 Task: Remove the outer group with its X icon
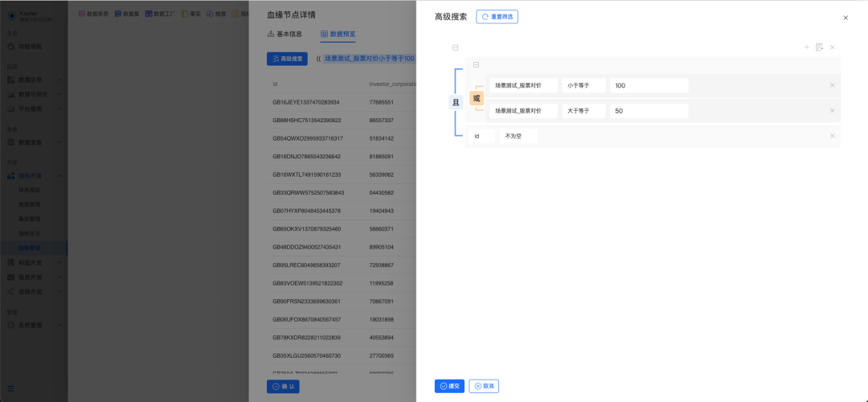click(832, 47)
